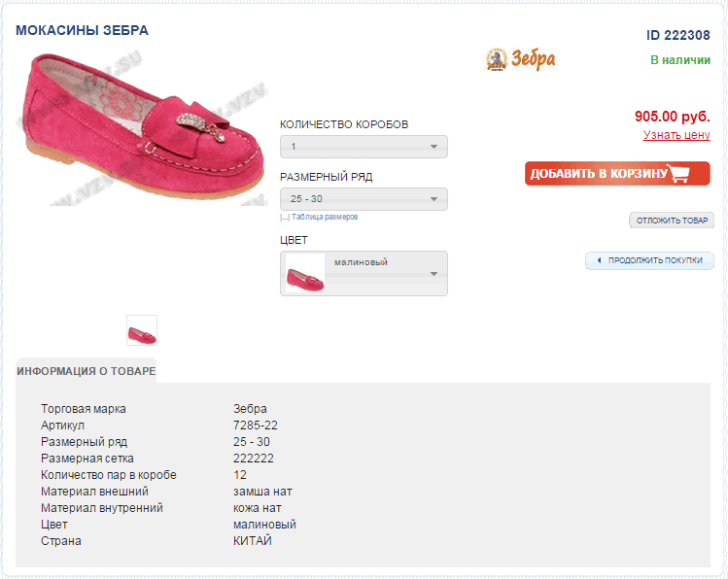Click the Зебра brand logo

520,59
